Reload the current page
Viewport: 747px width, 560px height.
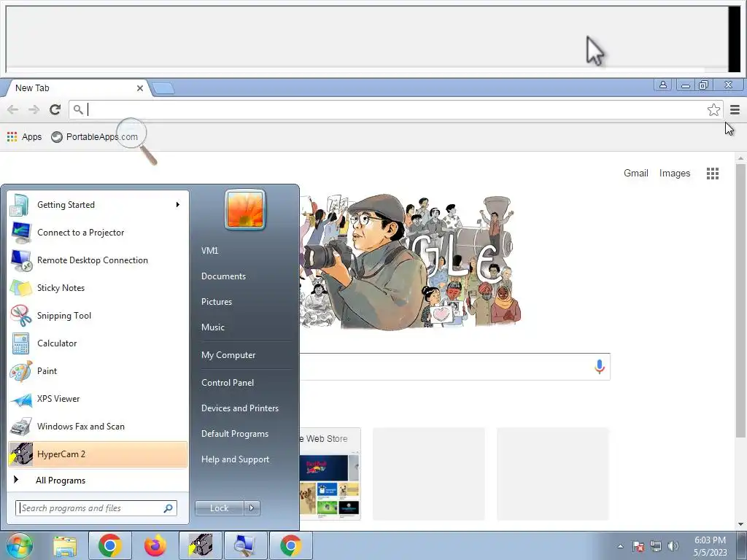point(55,110)
